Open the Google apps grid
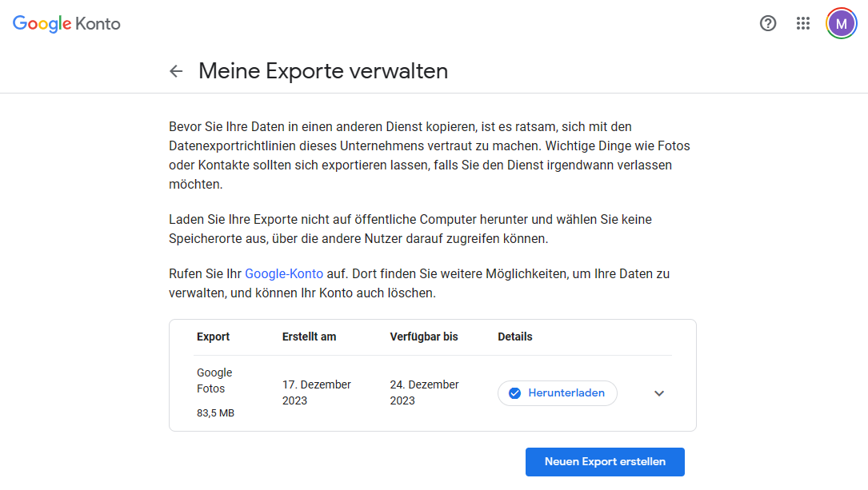The image size is (868, 490). click(803, 23)
